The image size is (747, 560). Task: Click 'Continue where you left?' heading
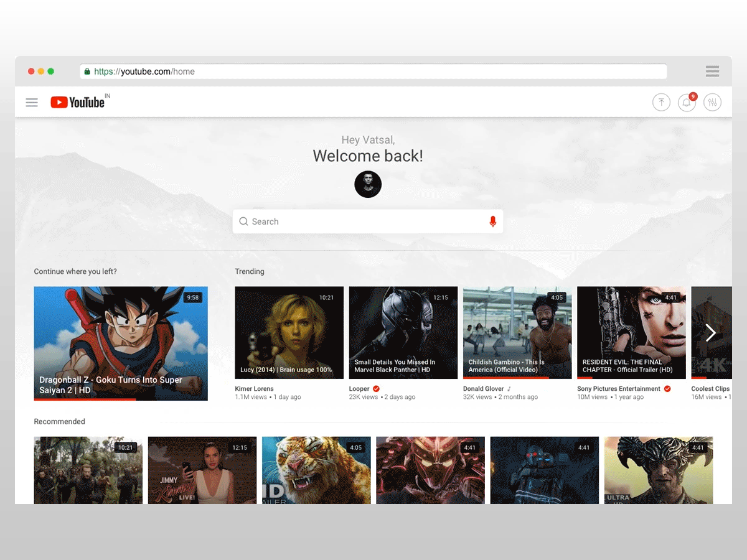tap(75, 271)
